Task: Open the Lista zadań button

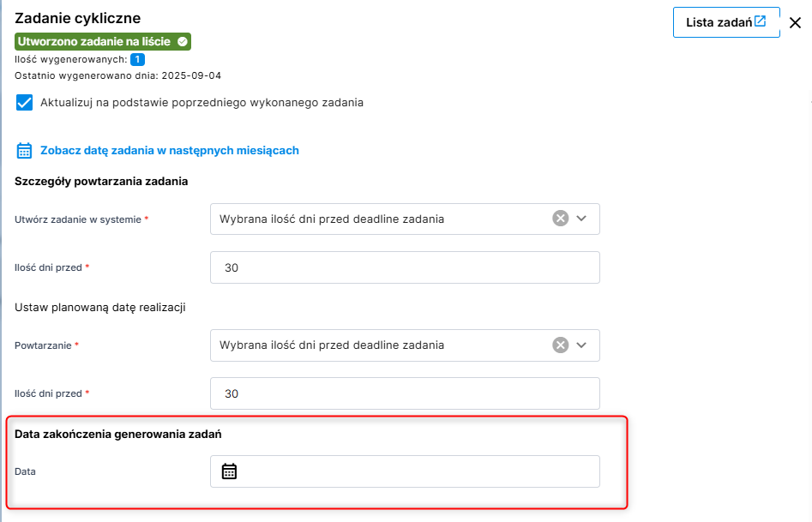Action: pyautogui.click(x=719, y=22)
